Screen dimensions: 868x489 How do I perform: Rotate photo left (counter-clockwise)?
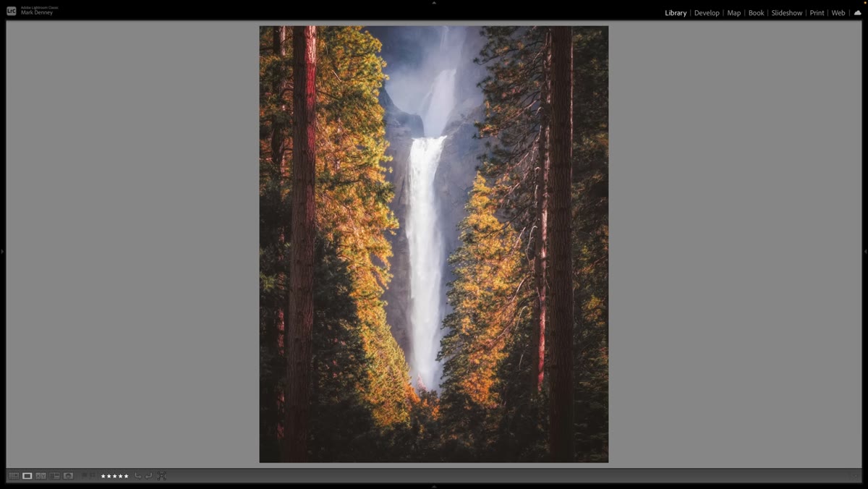click(138, 475)
